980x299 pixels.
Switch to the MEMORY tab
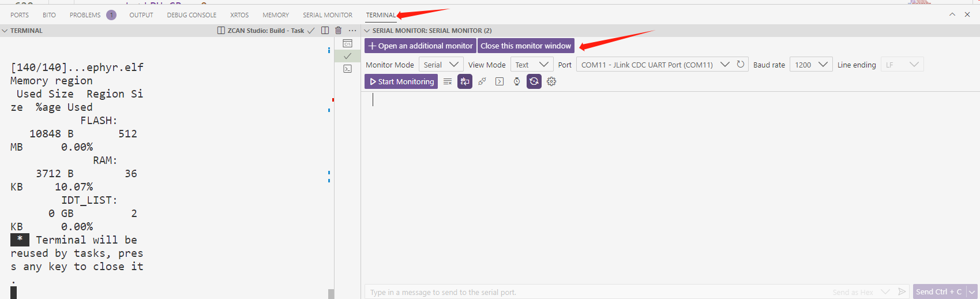tap(276, 15)
